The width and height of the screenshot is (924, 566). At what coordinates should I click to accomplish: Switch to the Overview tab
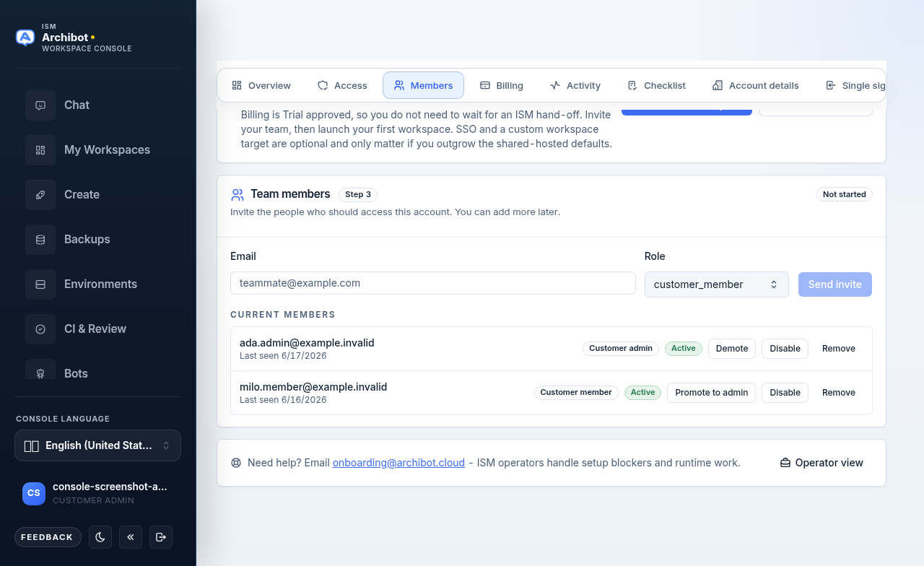point(261,85)
